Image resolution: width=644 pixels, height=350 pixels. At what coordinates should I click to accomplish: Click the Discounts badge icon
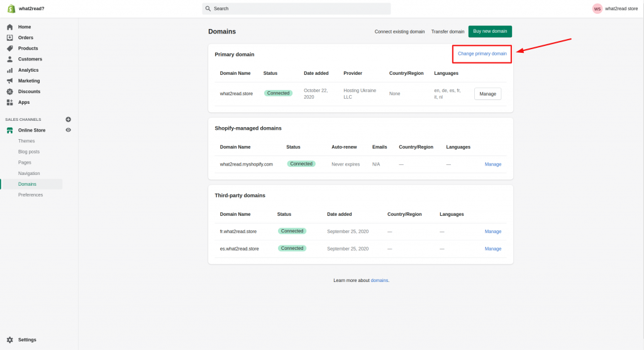tap(10, 91)
